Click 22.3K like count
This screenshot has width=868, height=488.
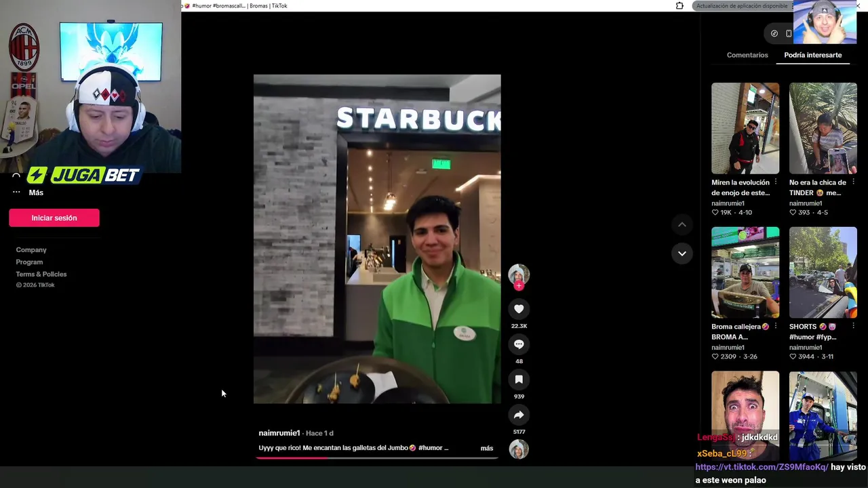(x=519, y=326)
